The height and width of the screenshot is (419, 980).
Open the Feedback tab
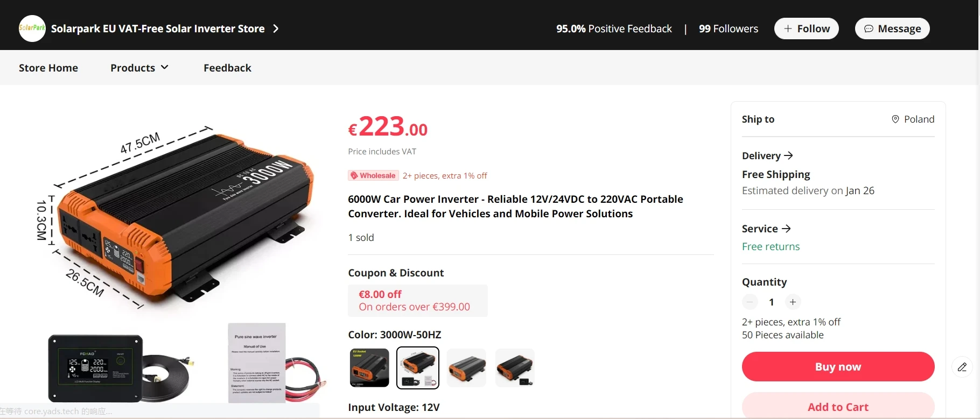(x=227, y=68)
